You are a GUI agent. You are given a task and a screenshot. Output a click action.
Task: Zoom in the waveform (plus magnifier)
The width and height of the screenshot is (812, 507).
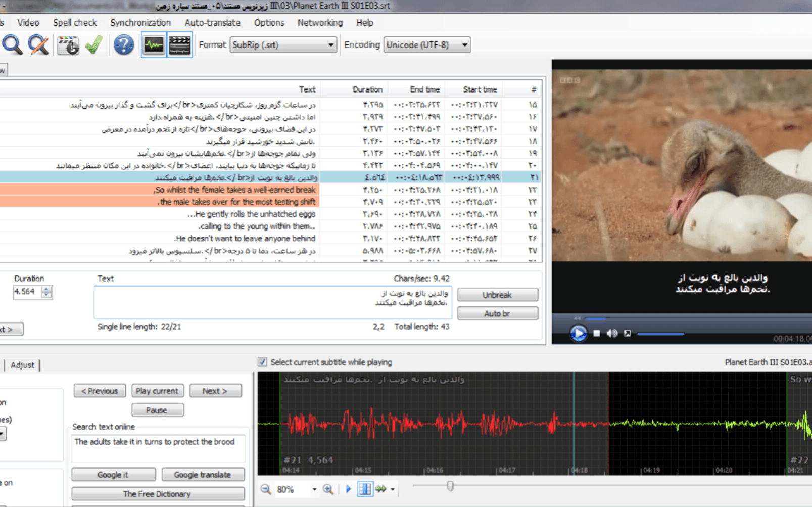pos(328,489)
